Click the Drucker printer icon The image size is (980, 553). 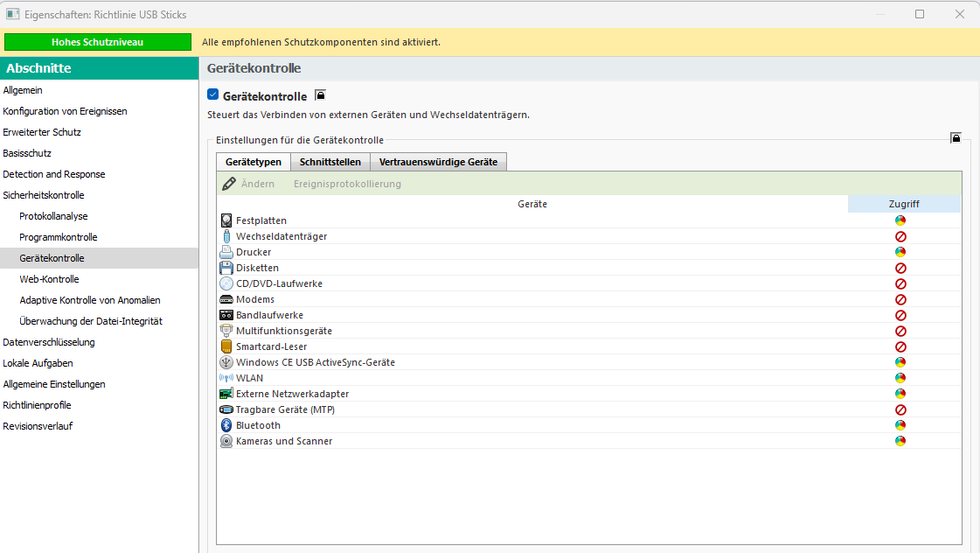(x=226, y=252)
